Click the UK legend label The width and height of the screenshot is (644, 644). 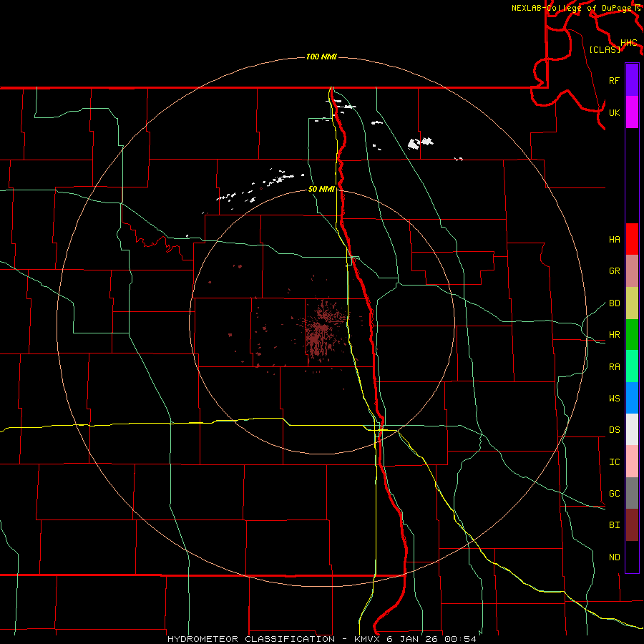point(614,112)
